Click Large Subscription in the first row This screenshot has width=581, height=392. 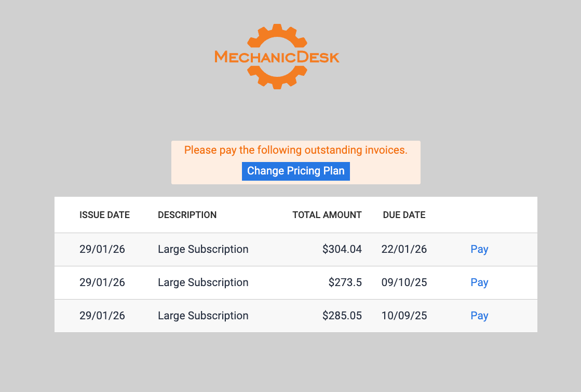point(203,249)
